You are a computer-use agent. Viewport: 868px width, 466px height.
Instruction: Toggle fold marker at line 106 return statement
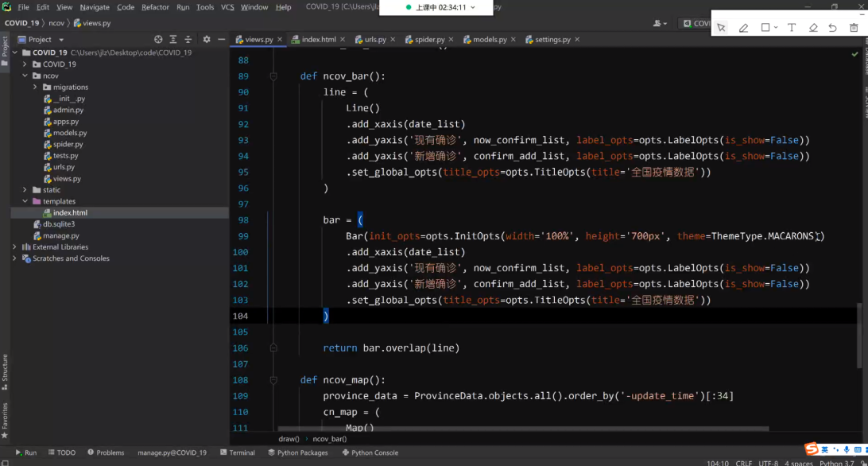pos(273,348)
